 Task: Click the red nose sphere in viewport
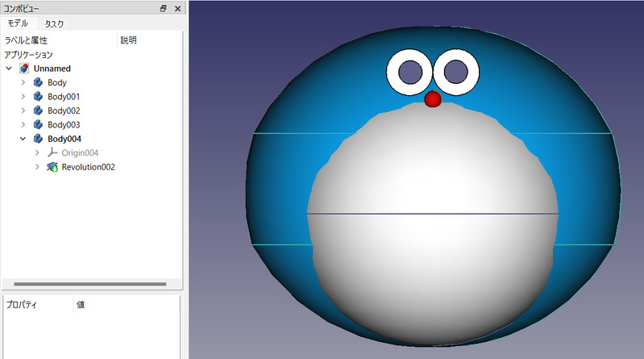tap(433, 99)
